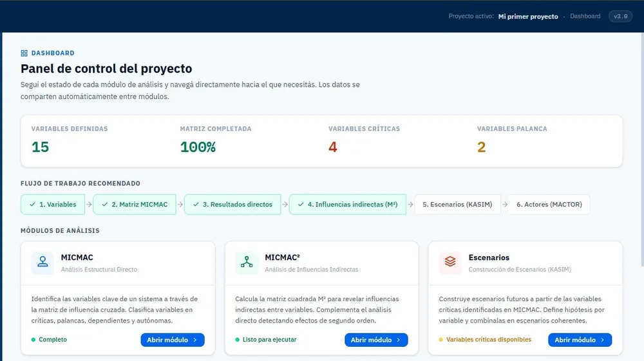Click the Matriz completada value 100%
The height and width of the screenshot is (361, 644).
point(198,147)
